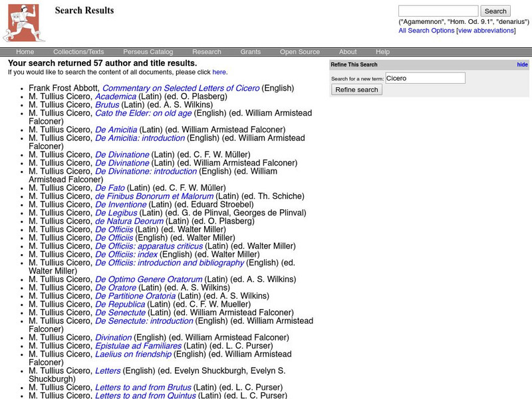Open De Amicitia Latin text link
Screen dimensions: 532x399
[116, 130]
